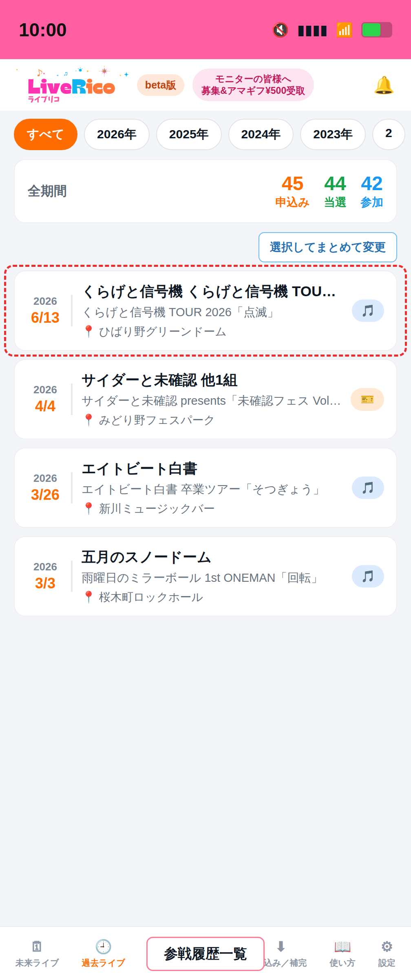Open 設定 gear in bottom navigation

[x=387, y=954]
